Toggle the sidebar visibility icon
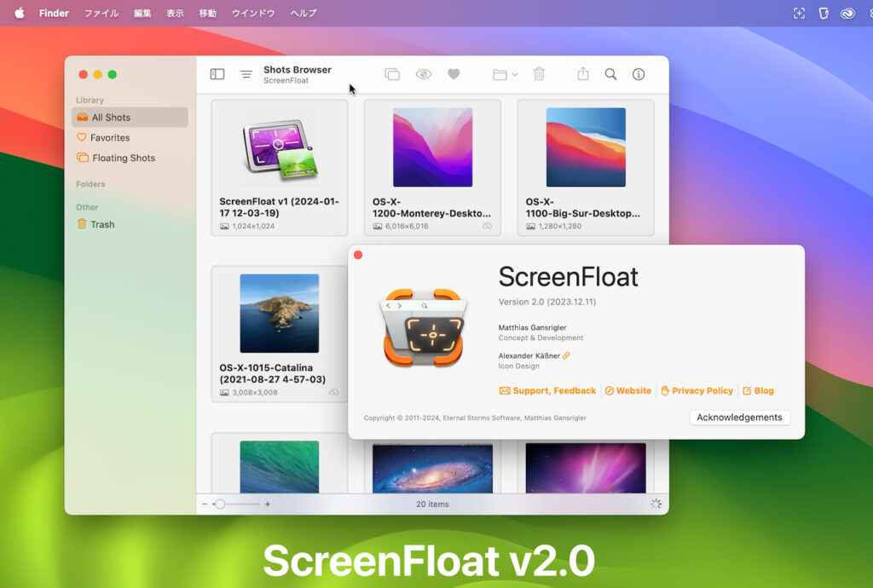Viewport: 873px width, 588px height. click(x=217, y=74)
